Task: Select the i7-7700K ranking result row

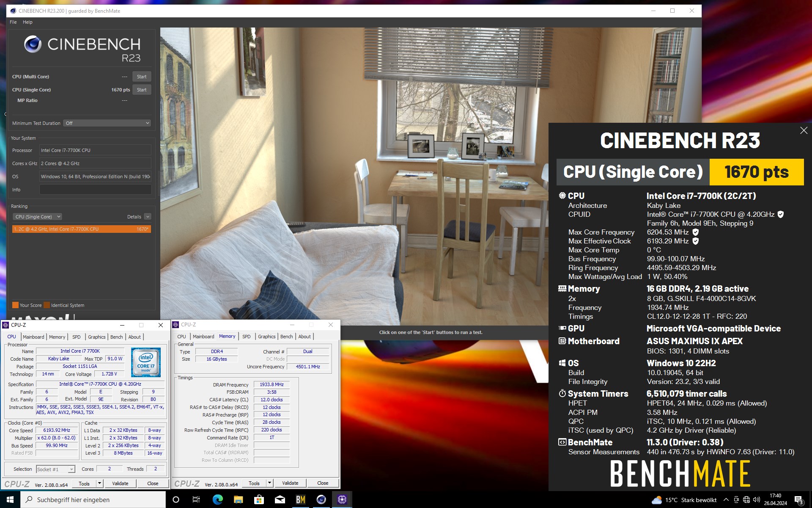Action: [81, 229]
